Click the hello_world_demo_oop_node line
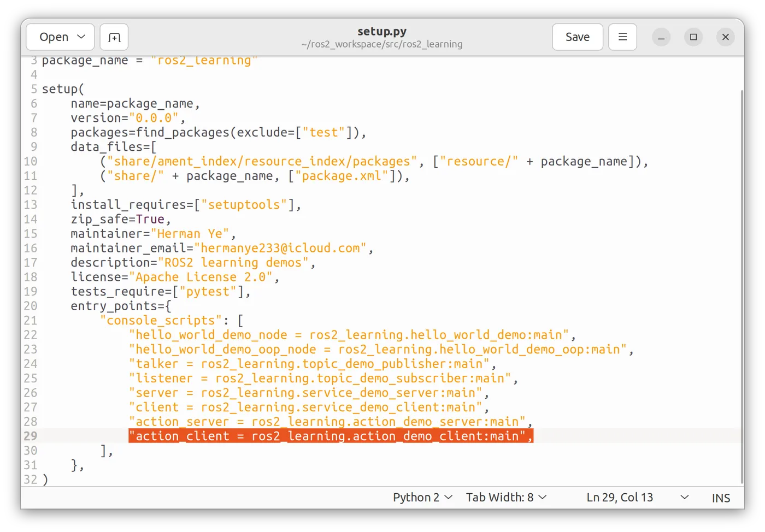 [381, 349]
